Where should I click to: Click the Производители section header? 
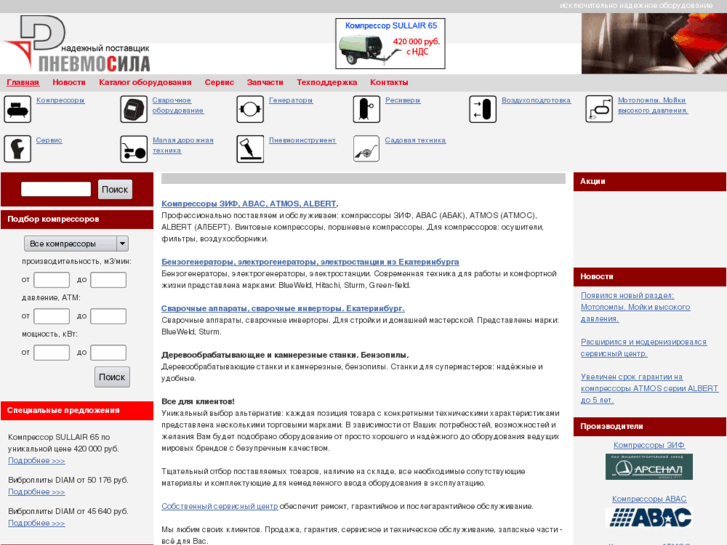click(x=650, y=426)
